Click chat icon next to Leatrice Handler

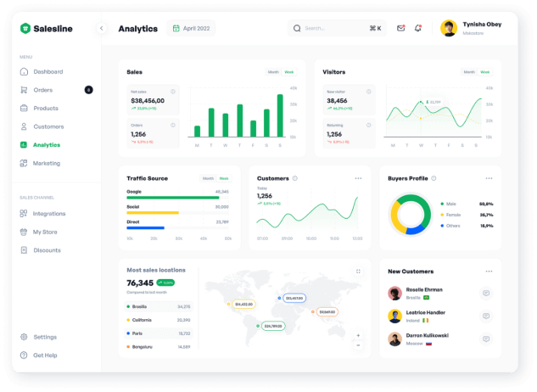coord(486,316)
